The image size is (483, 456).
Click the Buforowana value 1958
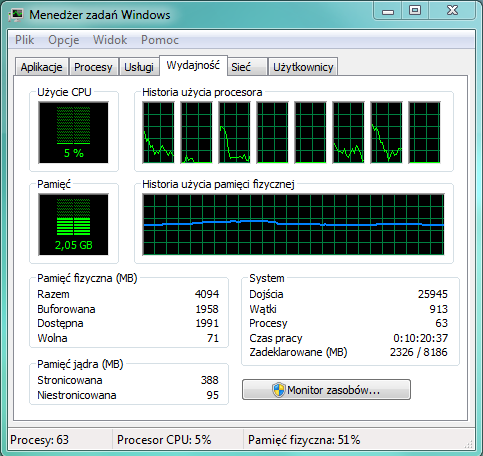click(x=207, y=309)
